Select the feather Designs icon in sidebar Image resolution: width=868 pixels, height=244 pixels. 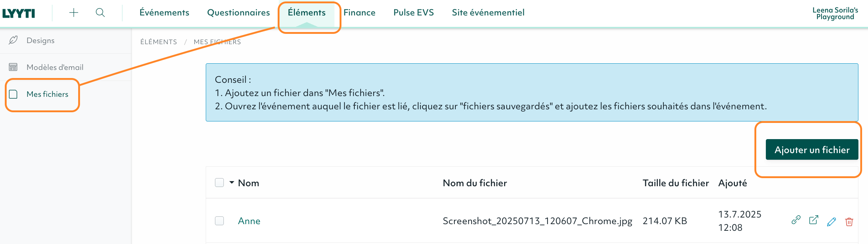[13, 40]
